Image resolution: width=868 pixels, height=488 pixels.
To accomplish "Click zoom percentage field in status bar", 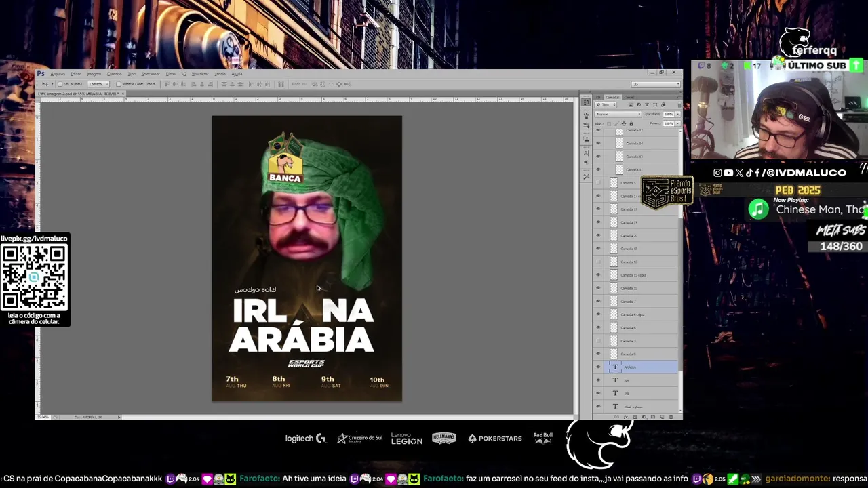I will tap(43, 416).
